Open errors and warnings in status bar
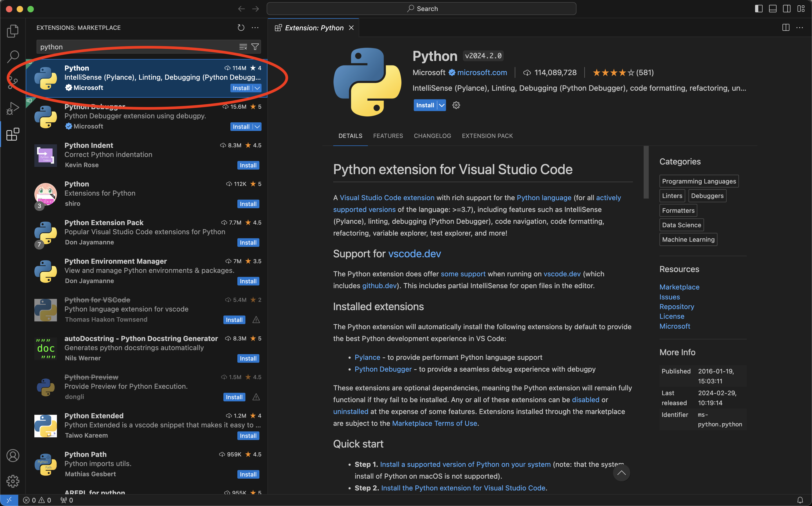Screen dimensions: 812x506 37,500
